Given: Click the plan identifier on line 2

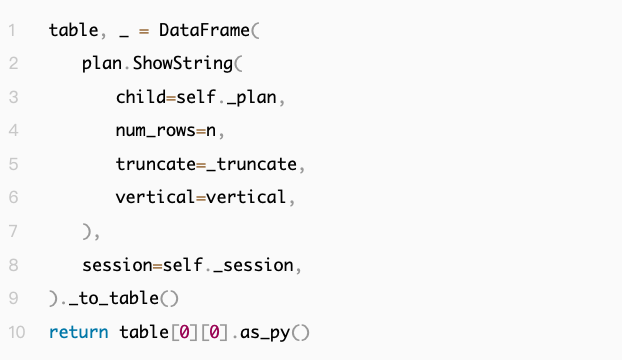Looking at the screenshot, I should coord(102,64).
